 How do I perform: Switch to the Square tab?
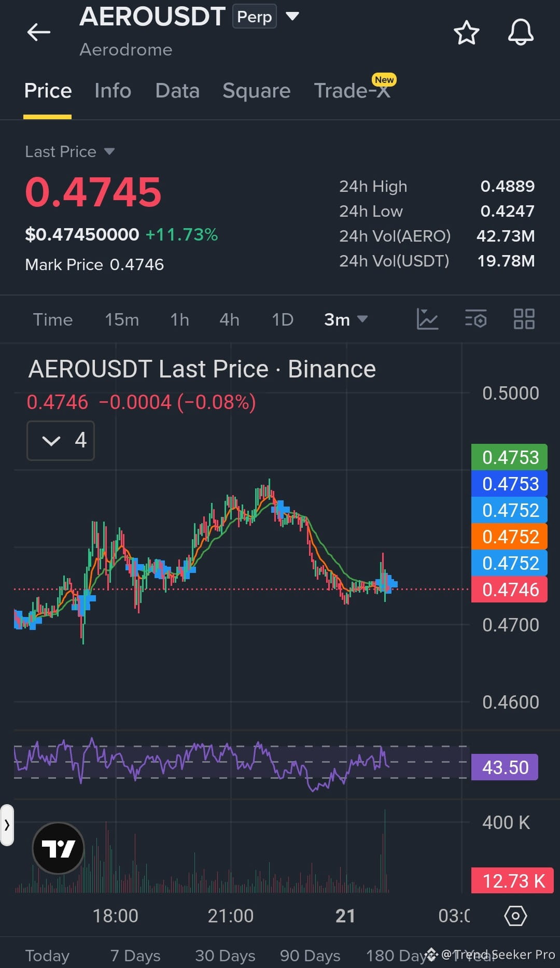pos(256,91)
